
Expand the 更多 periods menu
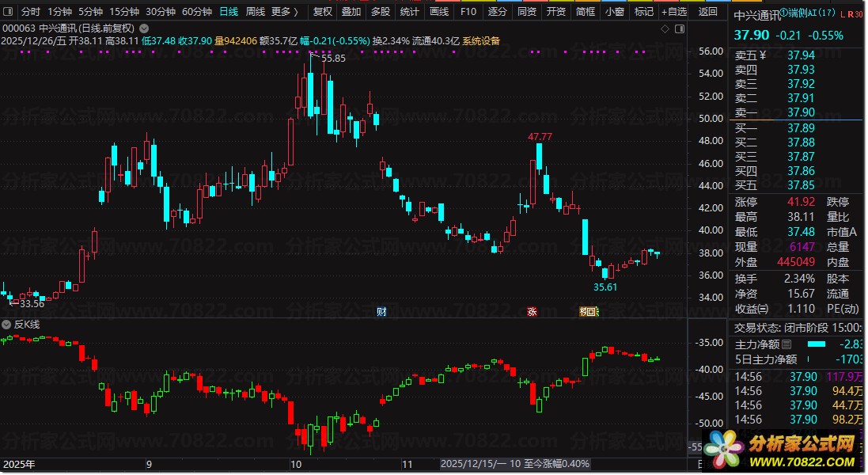(x=285, y=12)
